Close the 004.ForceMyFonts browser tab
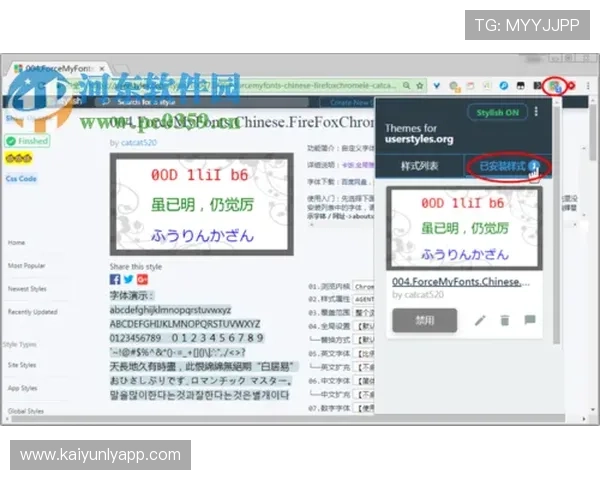Screen dimensions: 600x480 (102, 69)
